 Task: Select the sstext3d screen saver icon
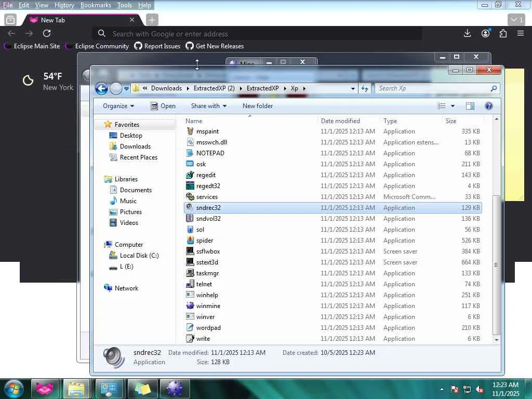pos(190,262)
